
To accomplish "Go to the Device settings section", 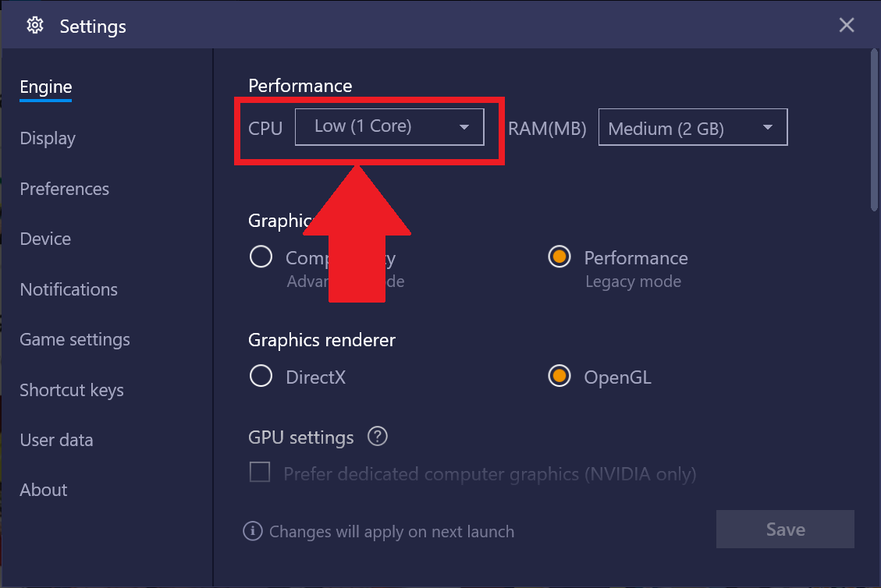I will click(45, 239).
